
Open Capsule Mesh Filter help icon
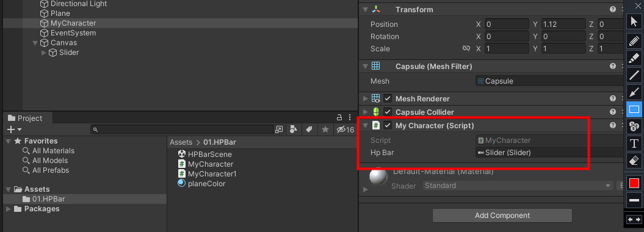[613, 66]
